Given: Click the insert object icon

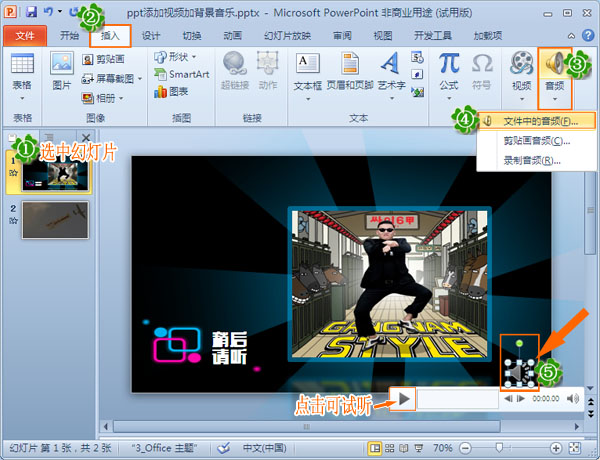Looking at the screenshot, I should 417,92.
